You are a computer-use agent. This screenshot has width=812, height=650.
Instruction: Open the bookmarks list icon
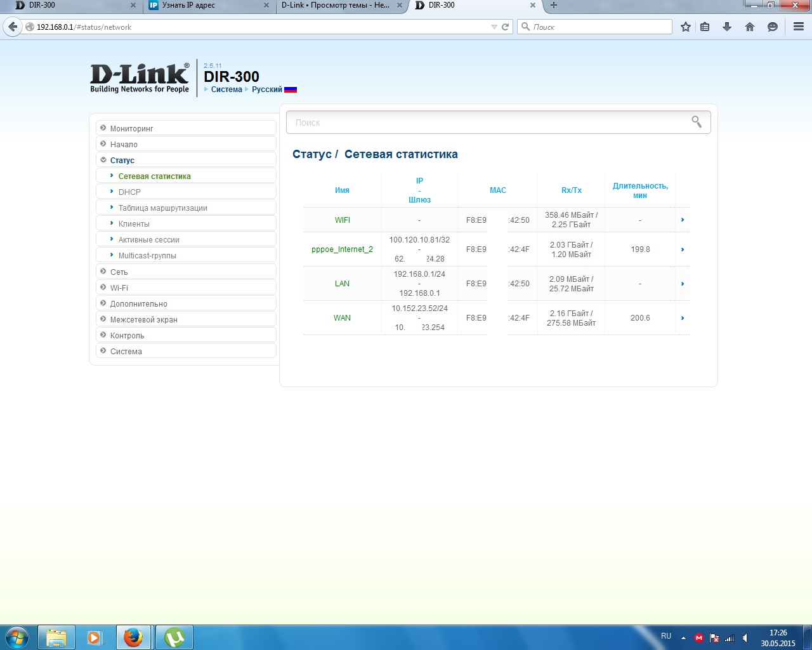(x=705, y=27)
